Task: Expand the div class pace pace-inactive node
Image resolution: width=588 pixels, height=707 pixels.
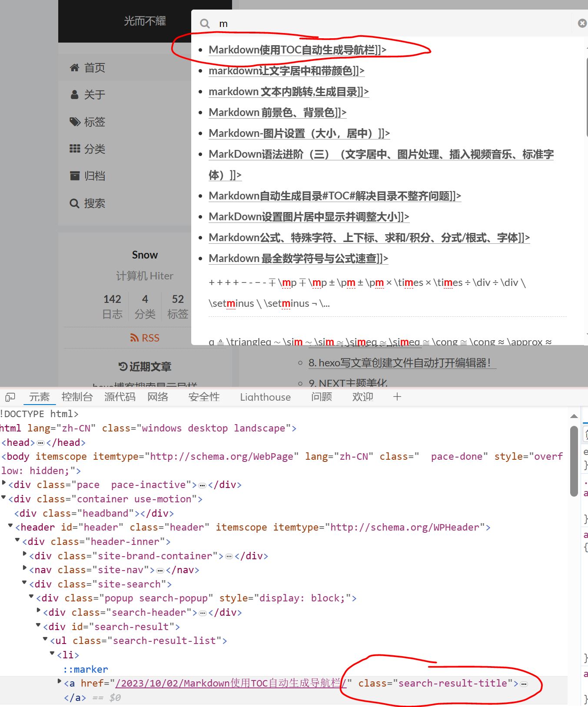Action: coord(4,484)
